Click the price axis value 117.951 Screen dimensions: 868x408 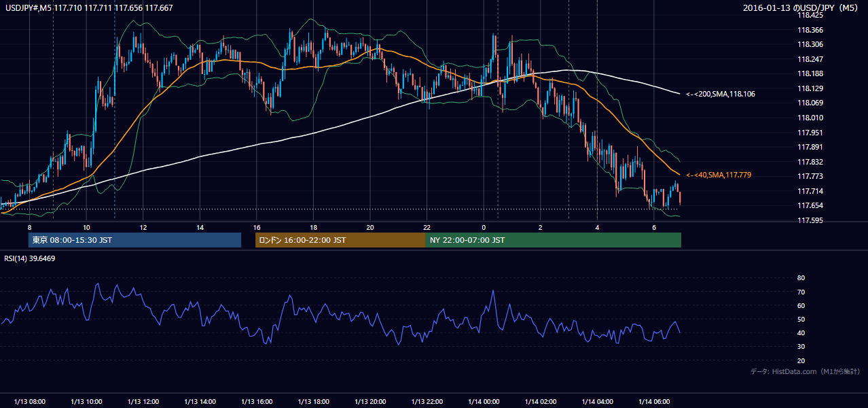(x=810, y=133)
